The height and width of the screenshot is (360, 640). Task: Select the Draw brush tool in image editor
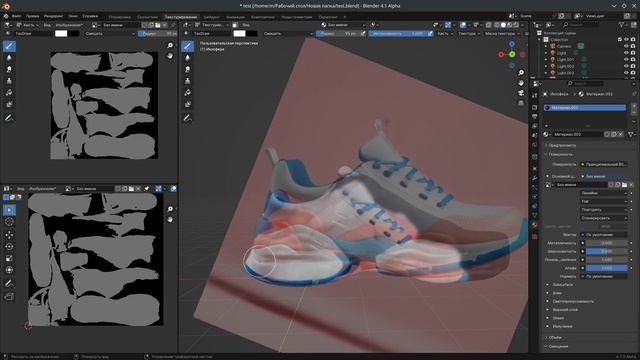[9, 46]
